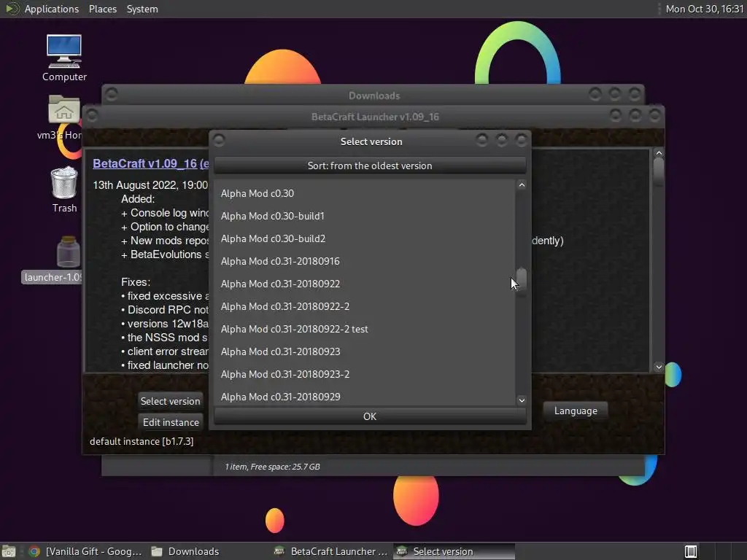
Task: Click the Edit instance button
Action: click(x=171, y=422)
